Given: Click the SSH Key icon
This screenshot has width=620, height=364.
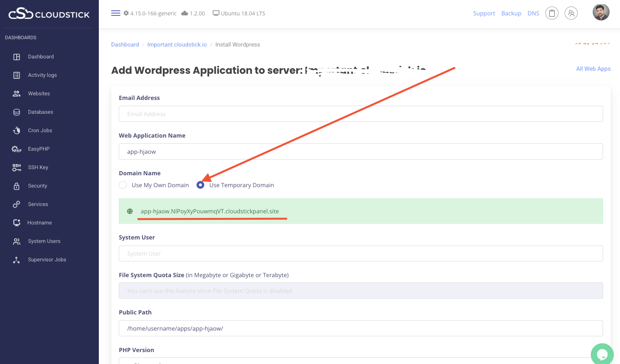Looking at the screenshot, I should [x=17, y=168].
